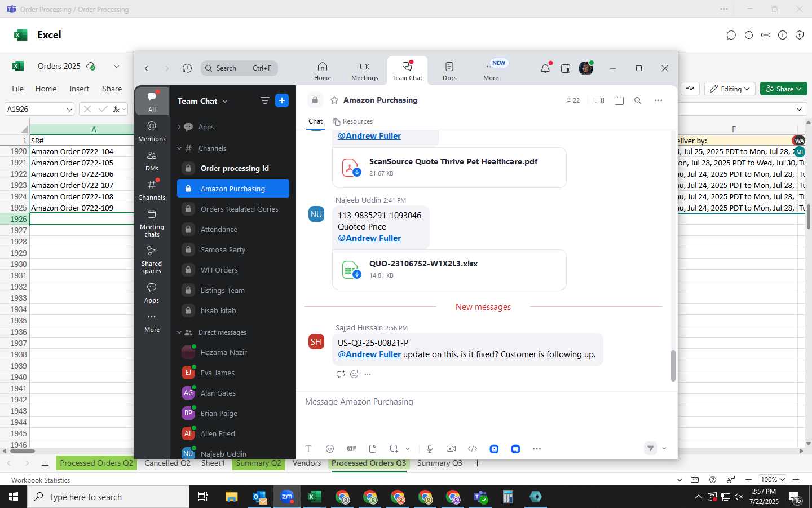
Task: Open the More menu with NEW badge
Action: 491,71
